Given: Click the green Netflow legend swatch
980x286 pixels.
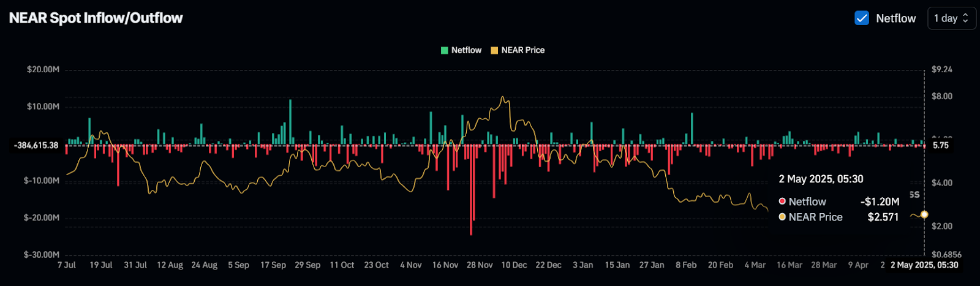Looking at the screenshot, I should tap(445, 50).
